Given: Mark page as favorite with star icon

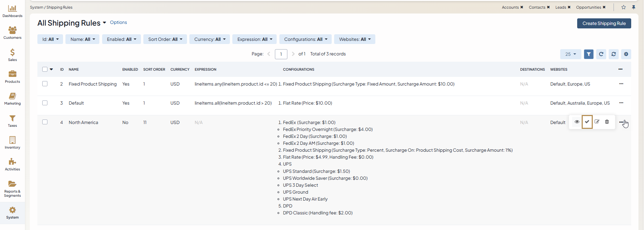Looking at the screenshot, I should pos(624,7).
